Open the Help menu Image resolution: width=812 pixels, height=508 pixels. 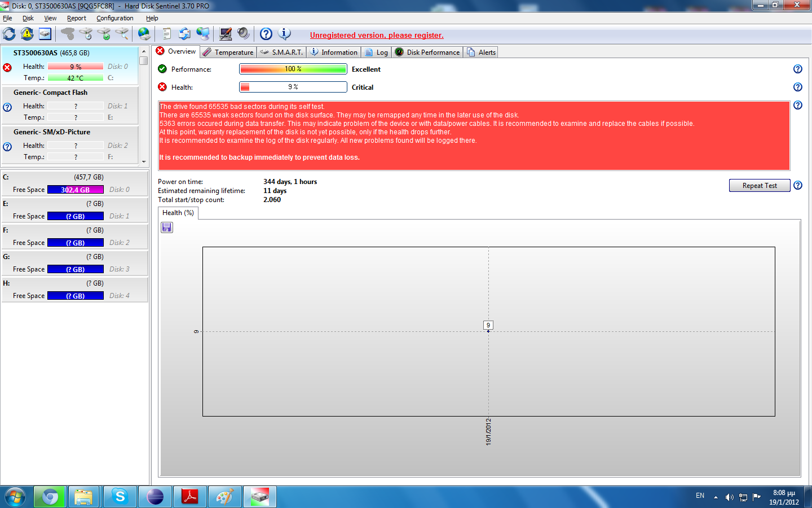tap(152, 18)
